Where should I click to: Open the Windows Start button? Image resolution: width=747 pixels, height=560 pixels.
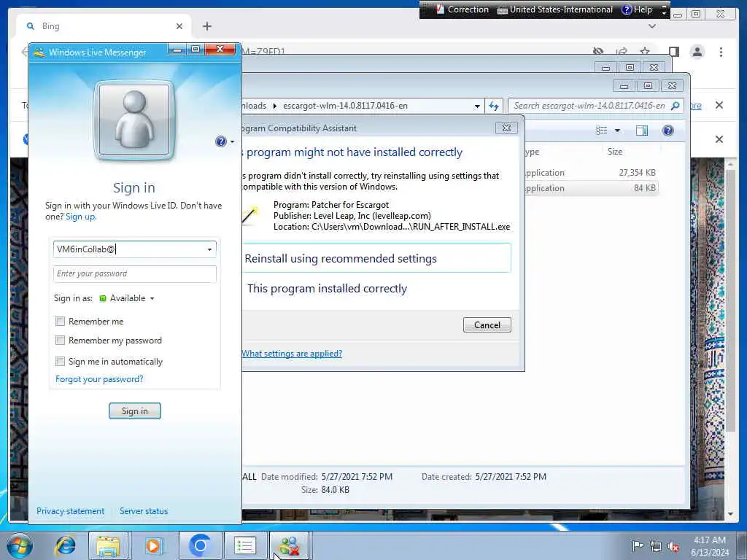pyautogui.click(x=20, y=545)
